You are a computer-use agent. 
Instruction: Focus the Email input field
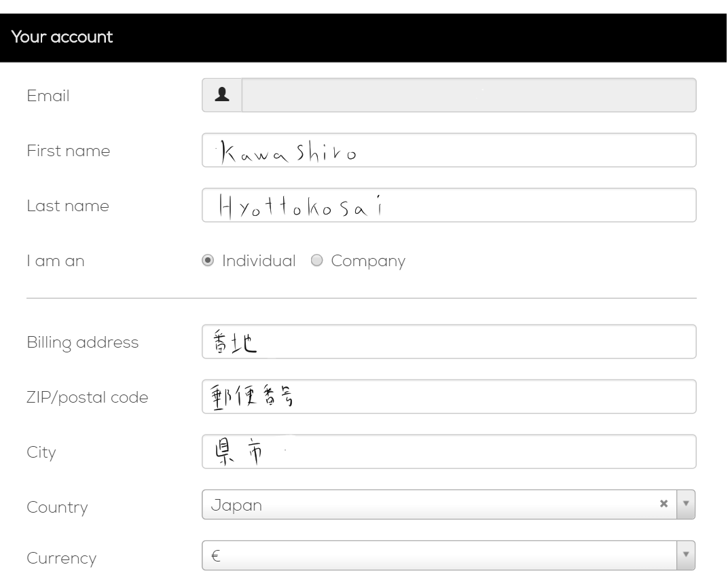point(469,95)
